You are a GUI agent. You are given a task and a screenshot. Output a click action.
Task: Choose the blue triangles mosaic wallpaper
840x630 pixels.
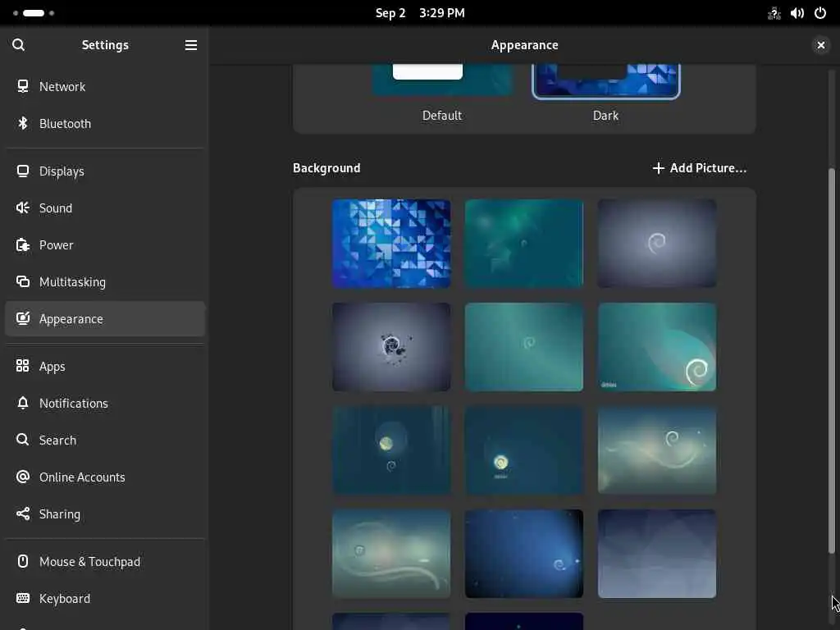pos(391,243)
